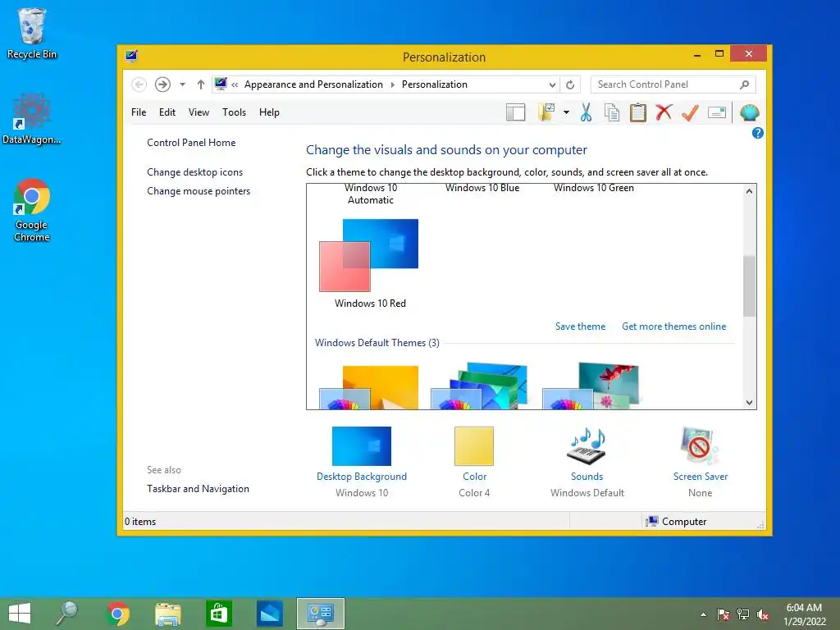
Task: Click the envelope Email icon in toolbar
Action: click(717, 112)
